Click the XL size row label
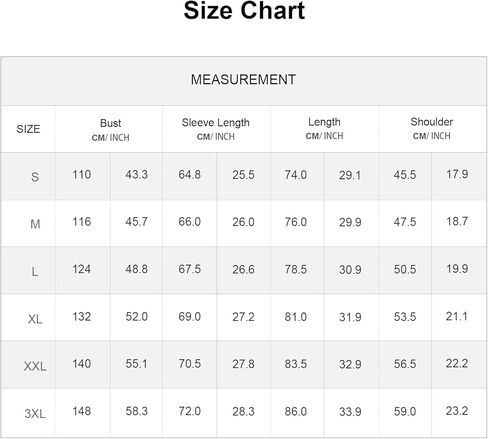The height and width of the screenshot is (439, 488). click(35, 319)
